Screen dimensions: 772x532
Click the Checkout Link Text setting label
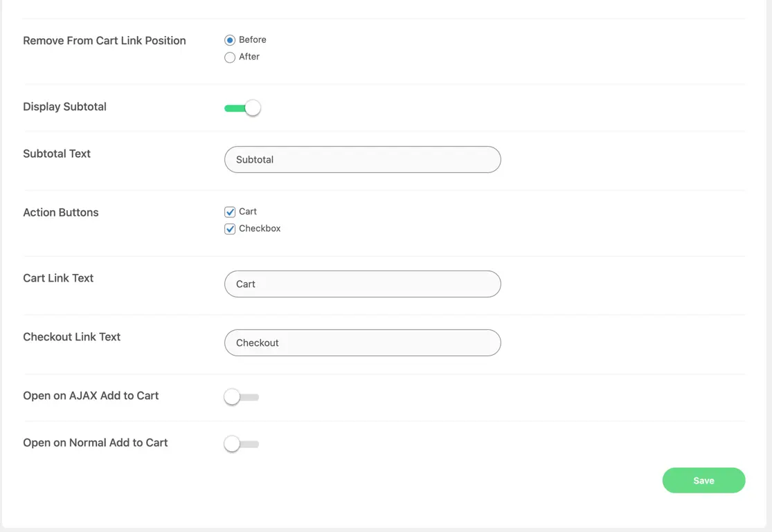point(72,337)
